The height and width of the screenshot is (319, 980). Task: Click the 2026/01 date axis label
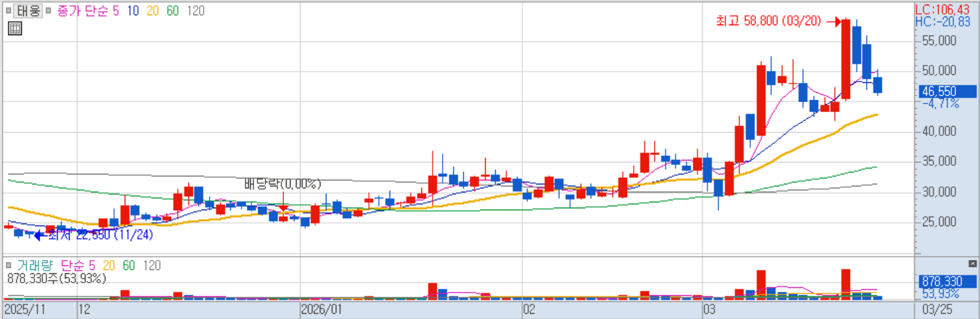[321, 309]
